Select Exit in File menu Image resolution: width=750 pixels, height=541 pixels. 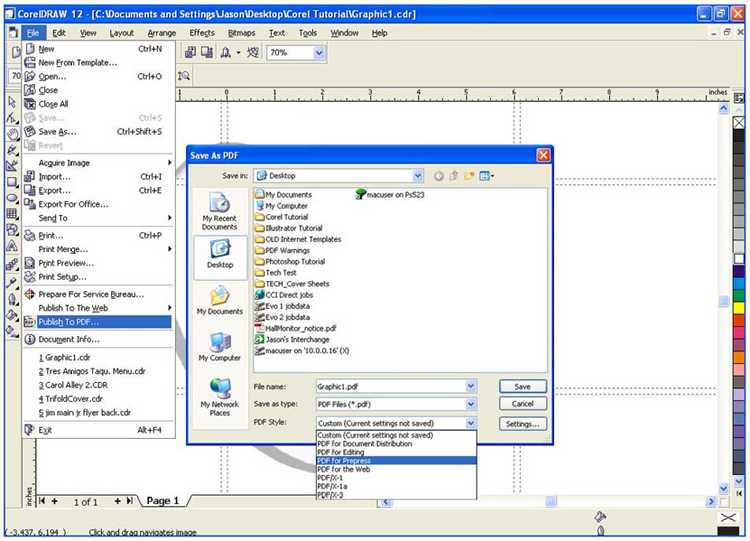point(99,430)
